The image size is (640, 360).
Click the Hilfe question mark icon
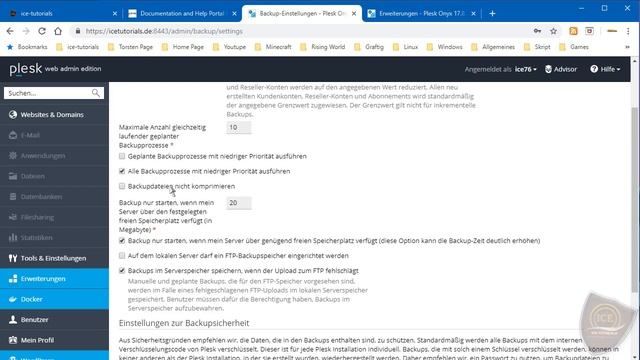point(594,69)
